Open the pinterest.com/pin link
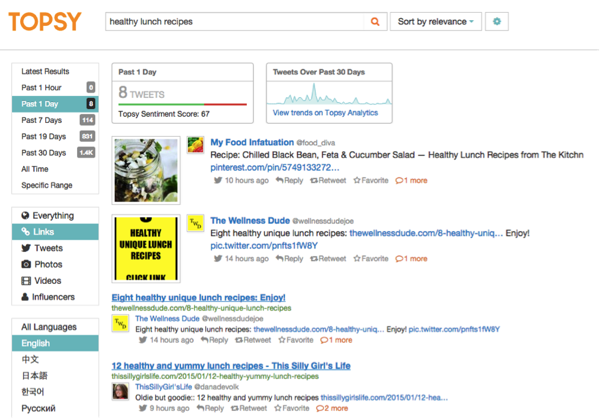Screen dimensions: 600x418 (x=275, y=168)
